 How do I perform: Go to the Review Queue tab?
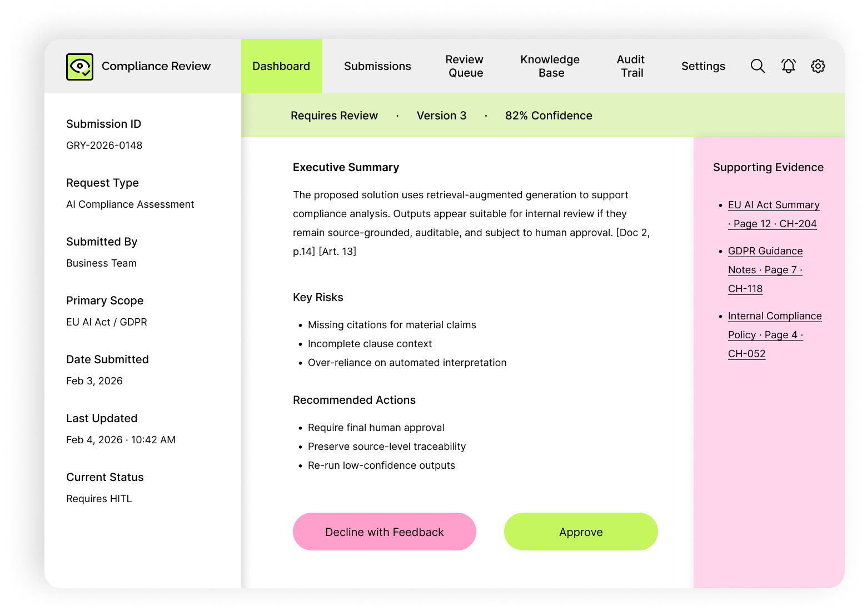pos(465,66)
